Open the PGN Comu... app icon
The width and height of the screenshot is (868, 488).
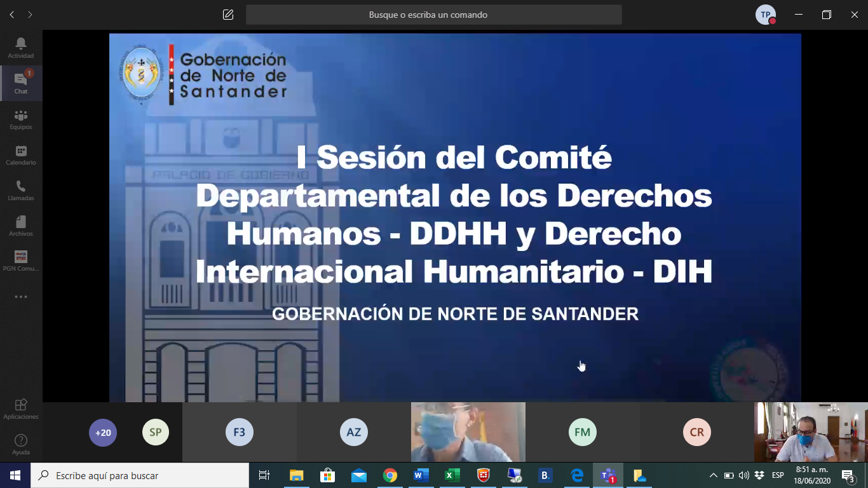[x=21, y=261]
